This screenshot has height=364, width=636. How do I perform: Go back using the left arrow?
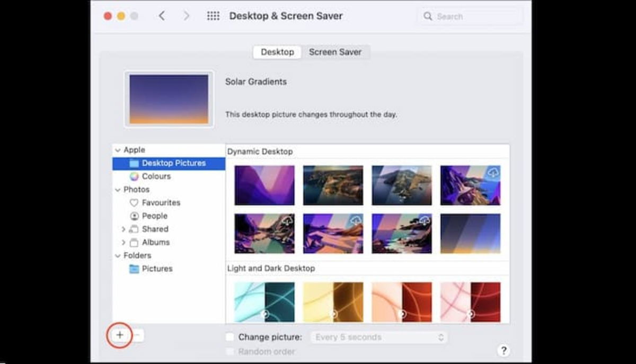tap(162, 16)
